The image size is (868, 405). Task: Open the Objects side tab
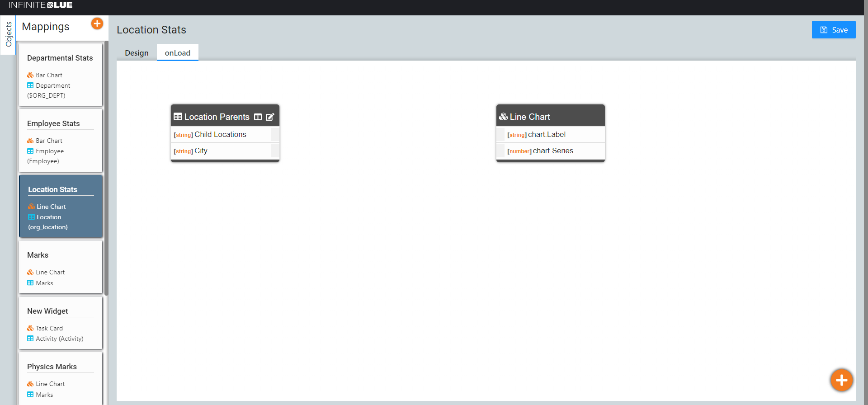(8, 35)
